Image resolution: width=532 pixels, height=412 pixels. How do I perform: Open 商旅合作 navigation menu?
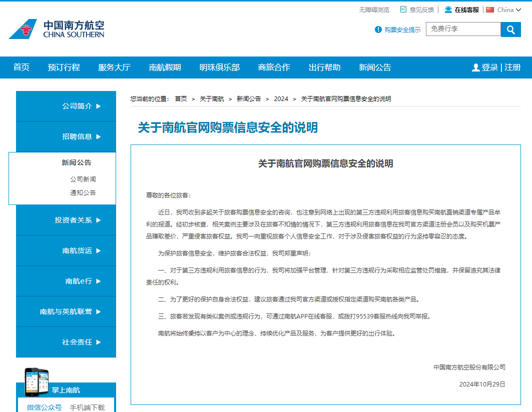tap(274, 67)
